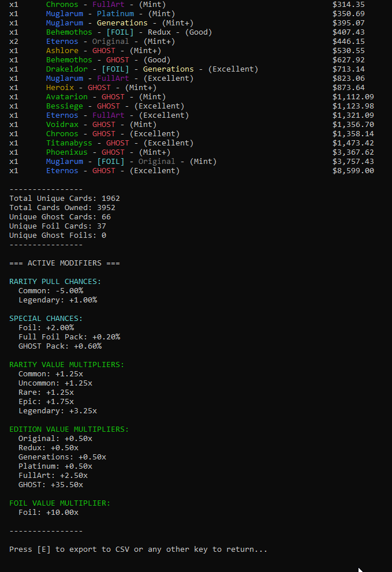Select the Total Cards Owned line
This screenshot has width=392, height=572.
tap(62, 208)
